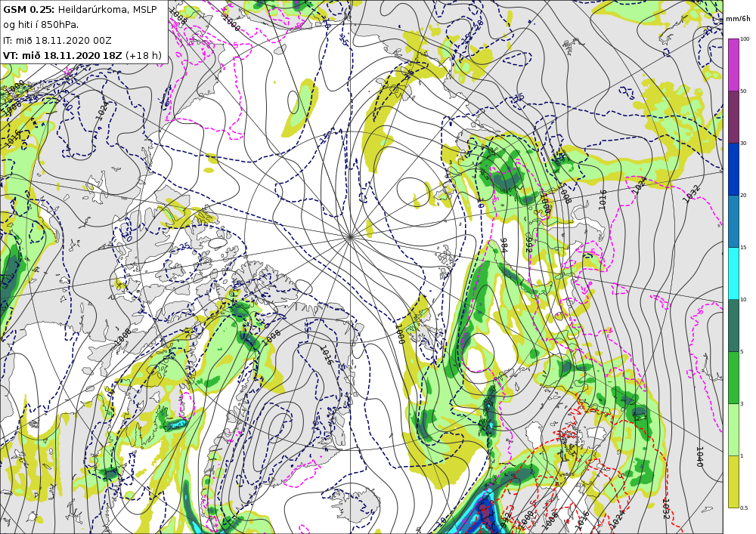Image resolution: width=756 pixels, height=534 pixels.
Task: Click the legend tick label '100'
Action: [x=745, y=39]
